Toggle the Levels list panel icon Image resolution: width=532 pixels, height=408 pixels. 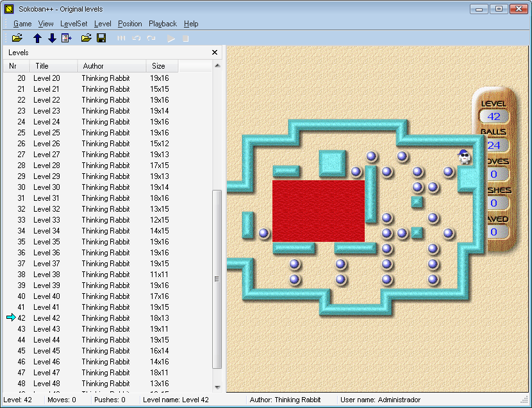pyautogui.click(x=67, y=37)
